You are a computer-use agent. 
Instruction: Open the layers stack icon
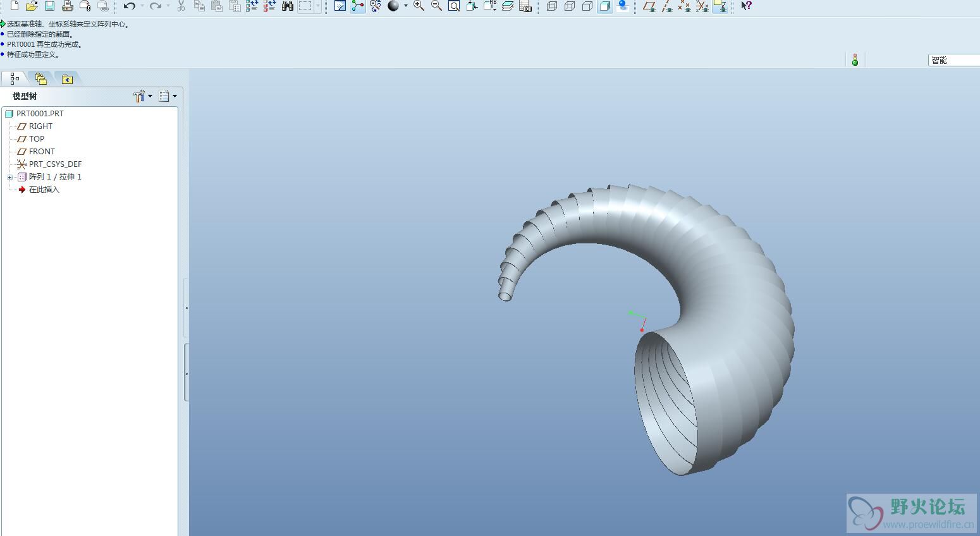[x=507, y=6]
